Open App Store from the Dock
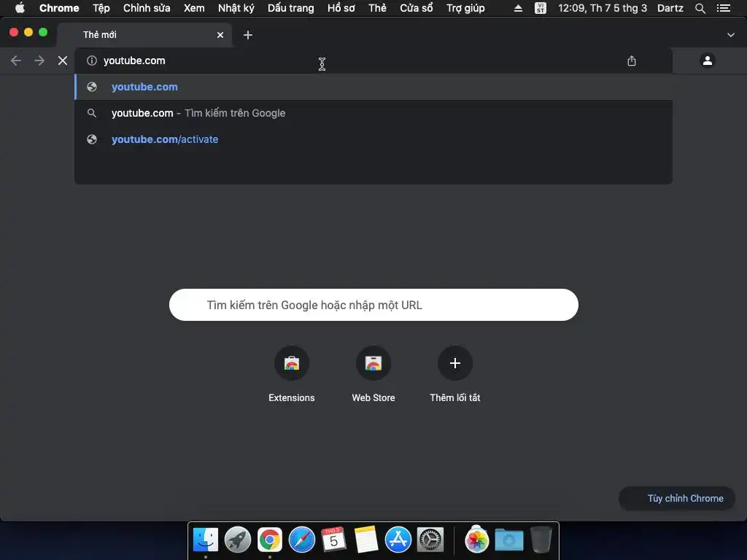The width and height of the screenshot is (747, 560). point(398,540)
